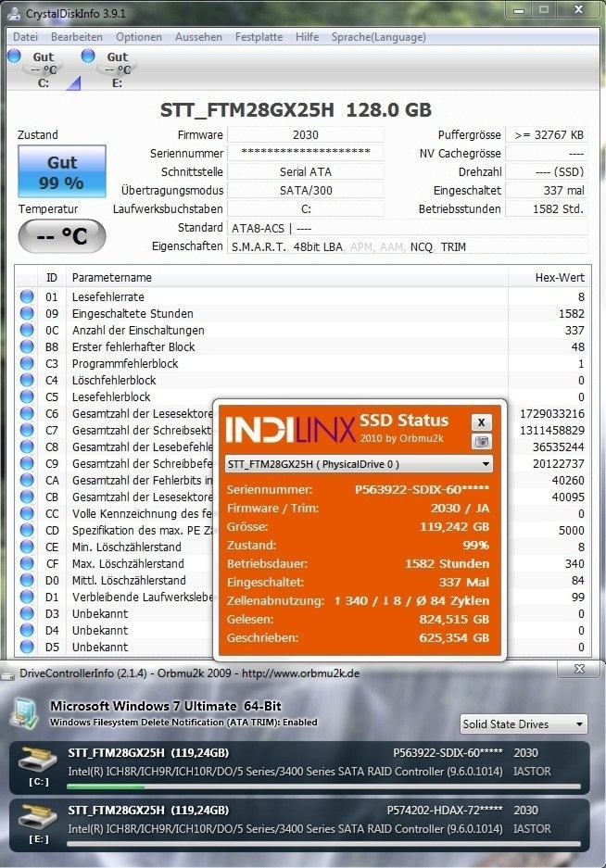Open the Festplatte menu

click(x=259, y=37)
